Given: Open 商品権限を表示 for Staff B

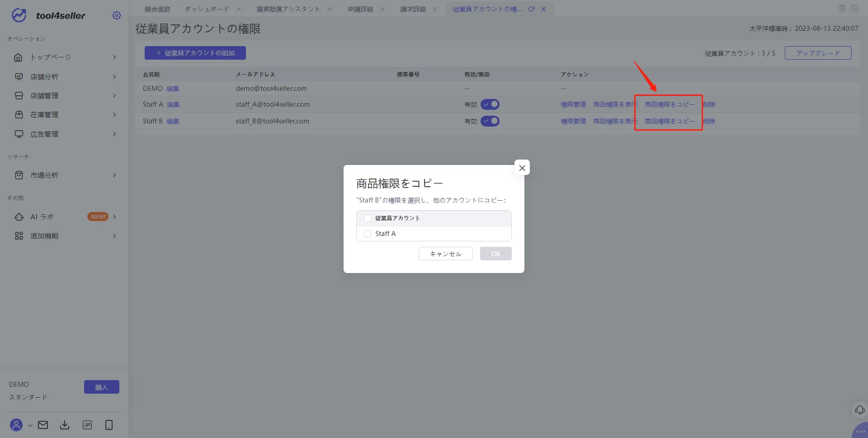Looking at the screenshot, I should point(615,122).
